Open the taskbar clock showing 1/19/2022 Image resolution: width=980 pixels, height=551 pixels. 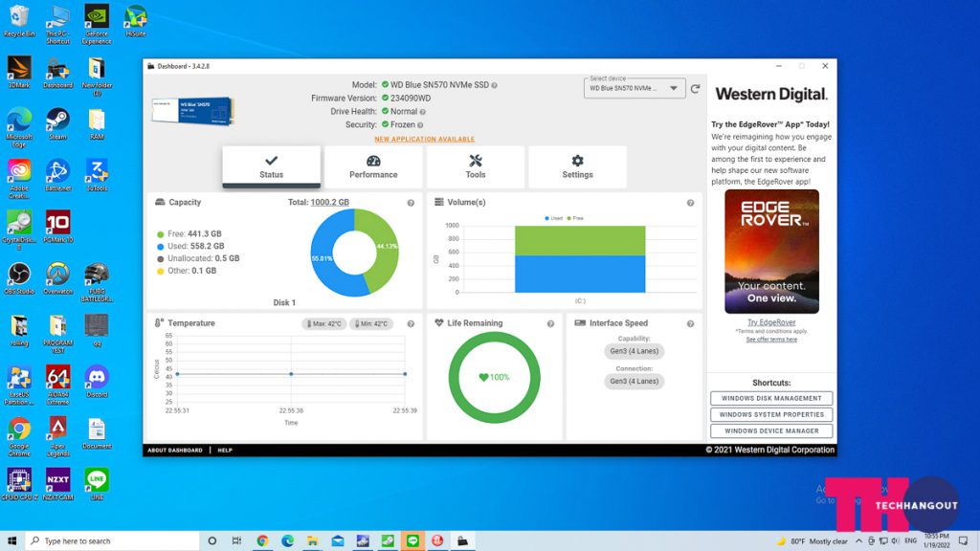[x=936, y=540]
